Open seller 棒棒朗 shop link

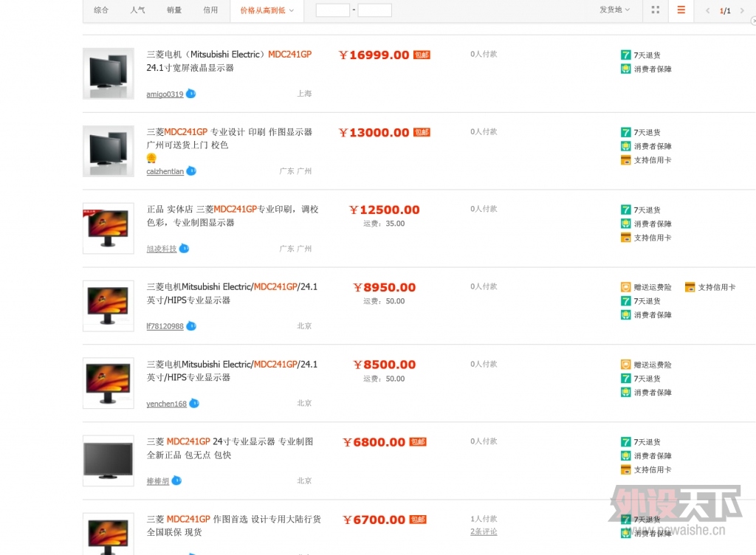(158, 480)
